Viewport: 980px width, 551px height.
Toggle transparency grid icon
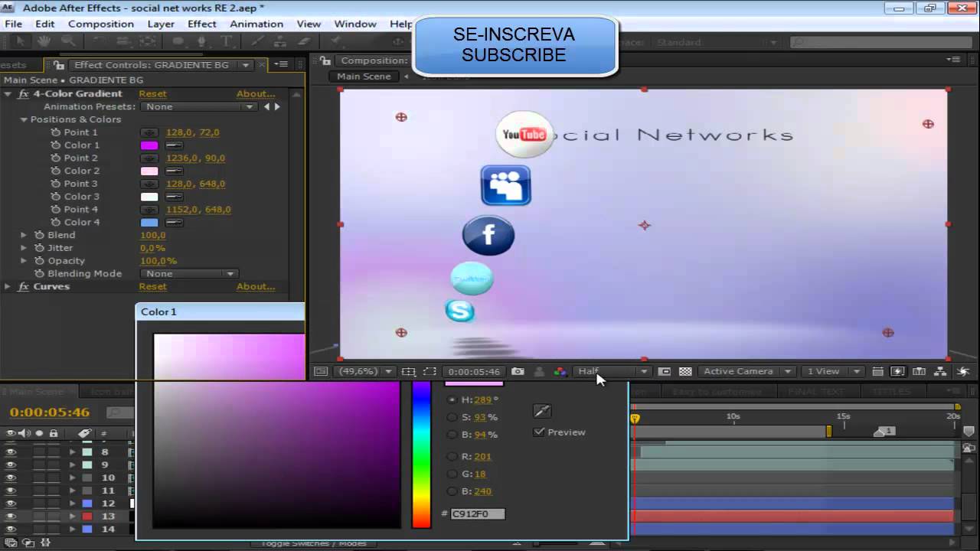tap(685, 371)
